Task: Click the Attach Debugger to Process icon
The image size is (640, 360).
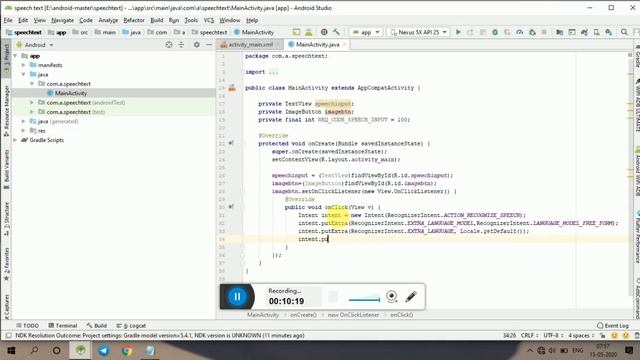Action: click(532, 32)
